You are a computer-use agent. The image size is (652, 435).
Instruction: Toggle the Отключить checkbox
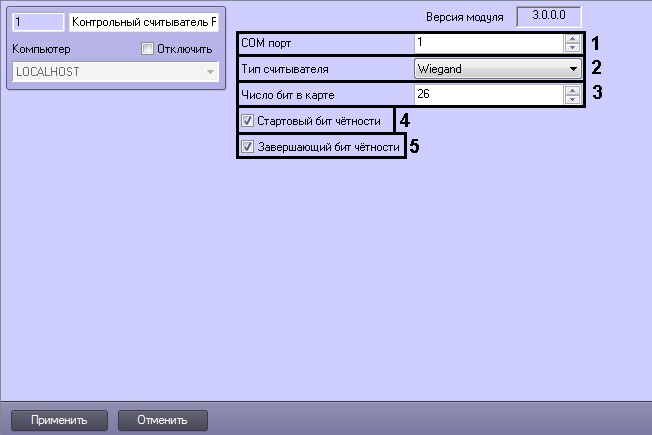point(149,50)
